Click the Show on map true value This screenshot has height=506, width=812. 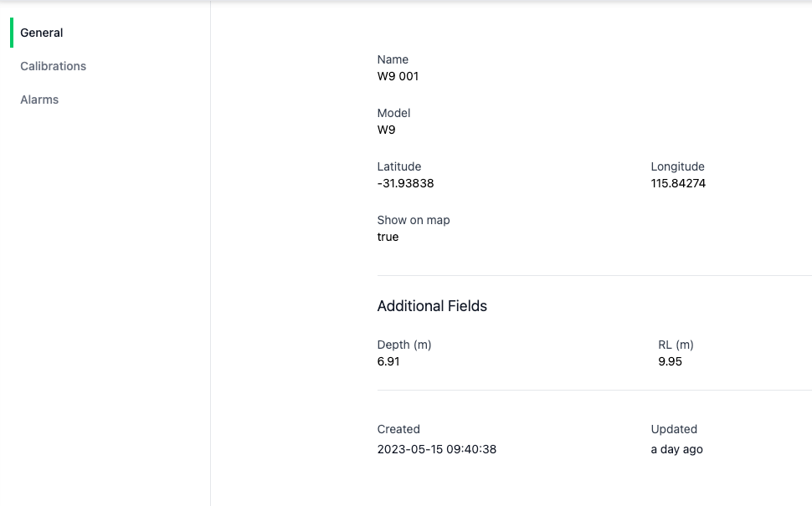tap(388, 237)
